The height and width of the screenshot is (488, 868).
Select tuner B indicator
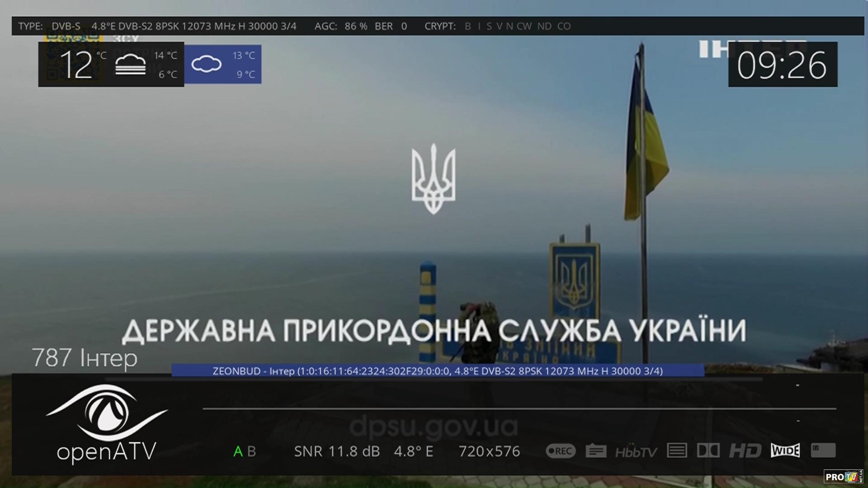(252, 451)
